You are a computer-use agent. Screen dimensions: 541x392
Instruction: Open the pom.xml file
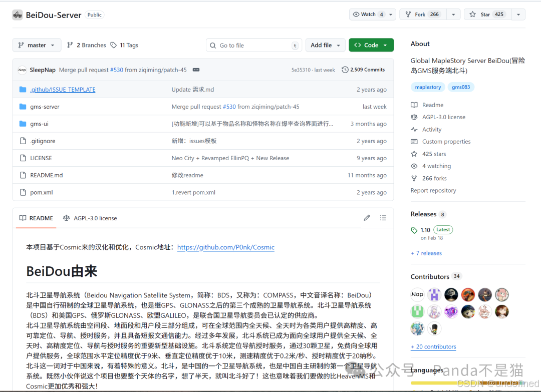coord(42,192)
